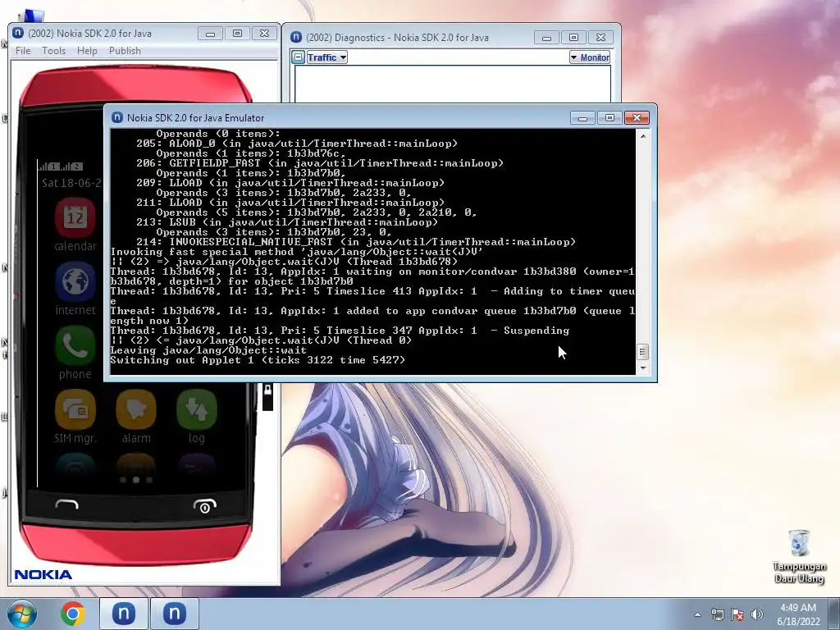Image resolution: width=840 pixels, height=630 pixels.
Task: Show hidden system tray icons
Action: coord(697,614)
